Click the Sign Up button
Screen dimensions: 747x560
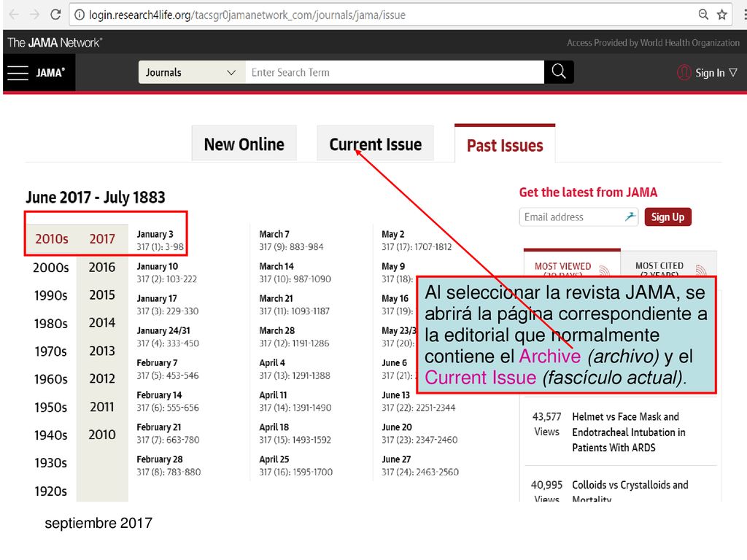click(667, 217)
